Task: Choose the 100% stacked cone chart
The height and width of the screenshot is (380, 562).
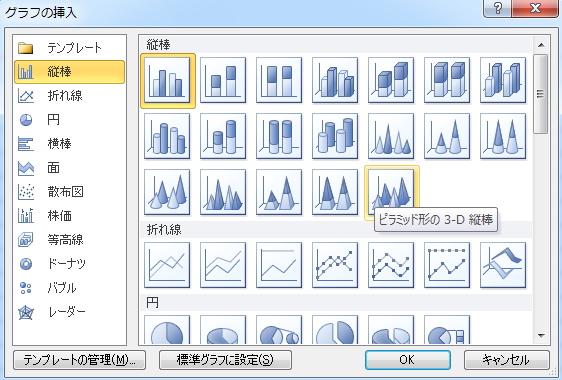Action: pos(503,136)
